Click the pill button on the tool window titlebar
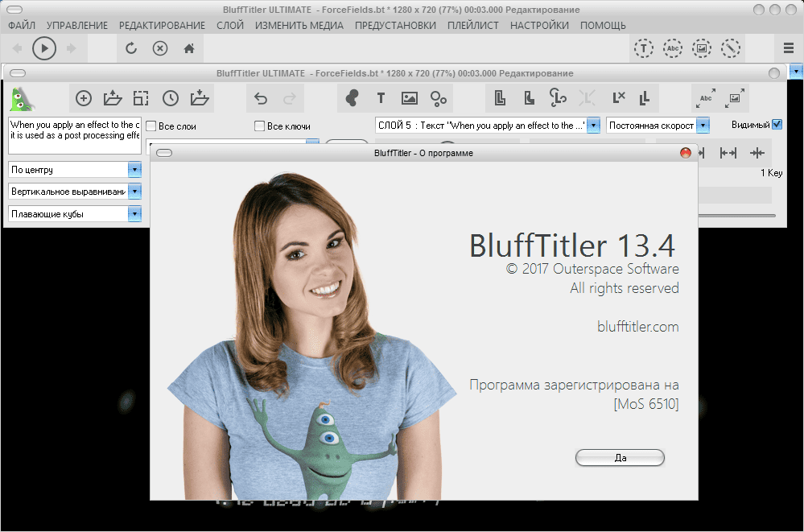Image resolution: width=804 pixels, height=532 pixels. coord(18,73)
